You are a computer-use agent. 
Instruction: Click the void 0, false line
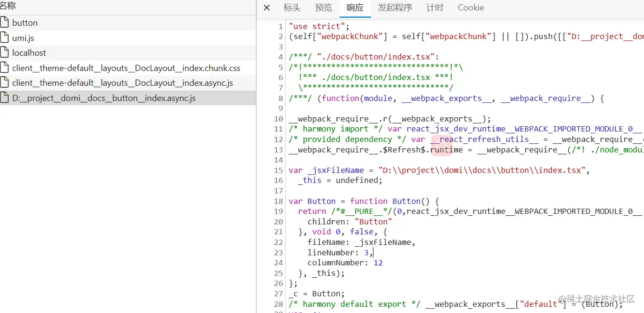pos(342,232)
